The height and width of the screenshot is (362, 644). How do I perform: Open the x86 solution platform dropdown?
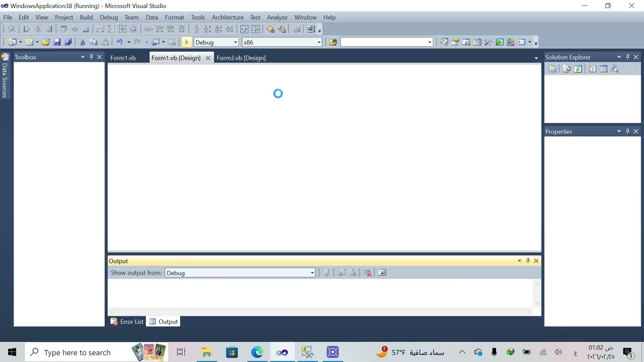point(319,42)
